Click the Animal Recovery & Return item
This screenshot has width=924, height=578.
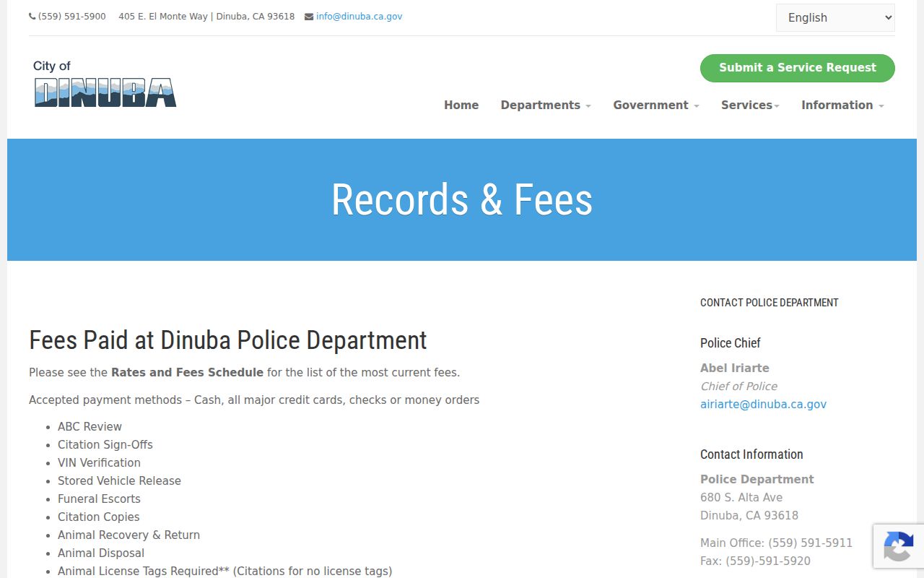(128, 535)
